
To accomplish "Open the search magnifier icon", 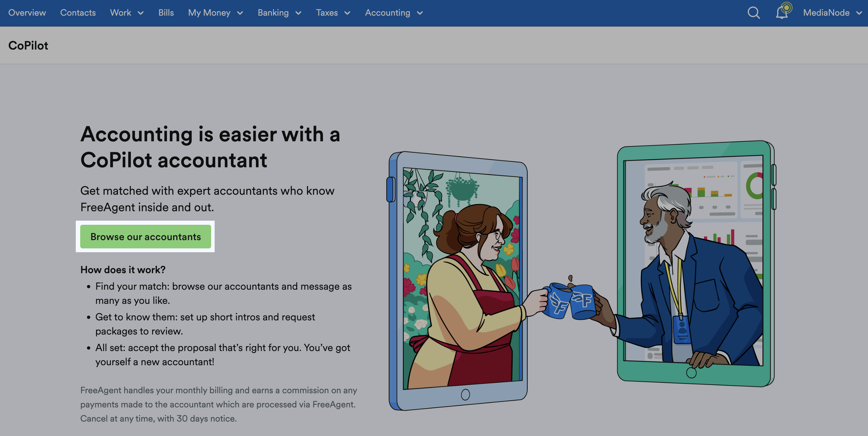I will point(753,13).
